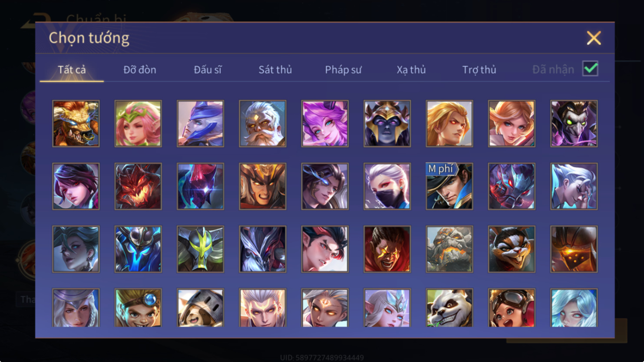Close the Chọn tướng dialog
This screenshot has width=644, height=362.
pos(594,38)
